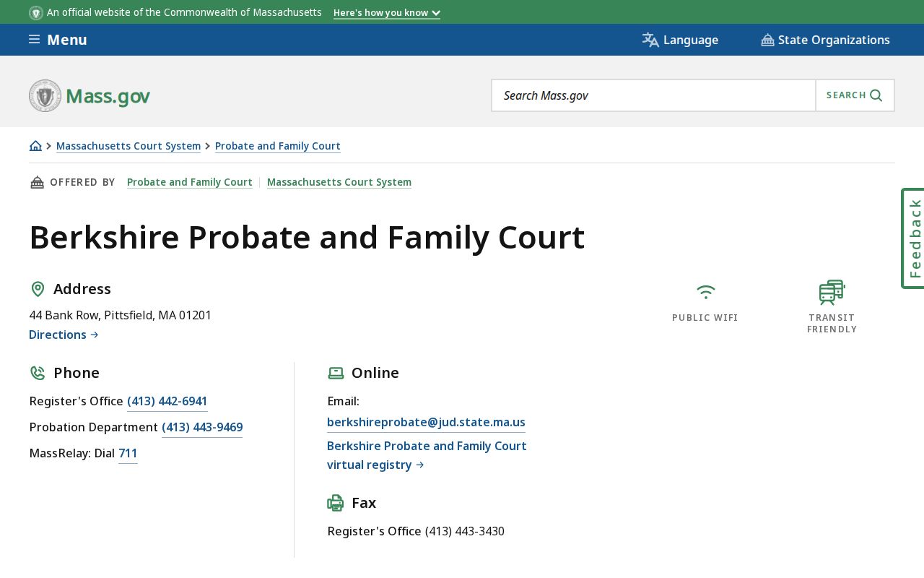The width and height of the screenshot is (924, 578).
Task: Open Berkshire Probate virtual registry link
Action: [427, 455]
